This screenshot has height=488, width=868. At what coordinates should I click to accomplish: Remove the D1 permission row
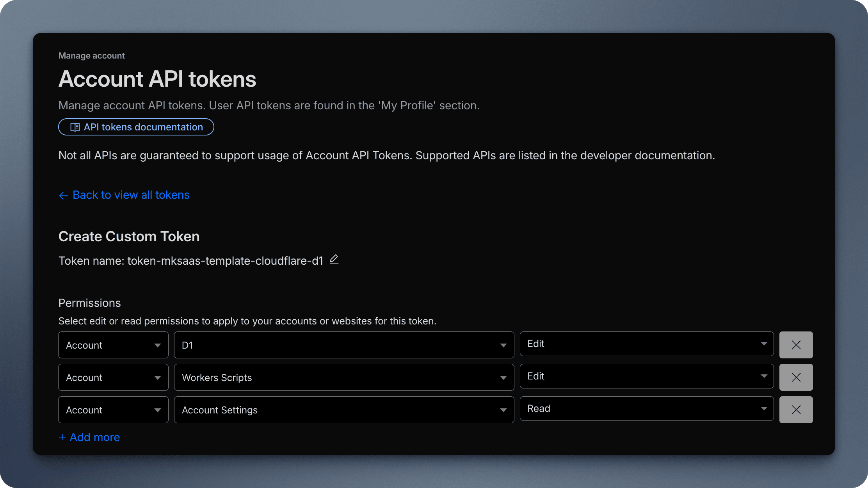796,345
